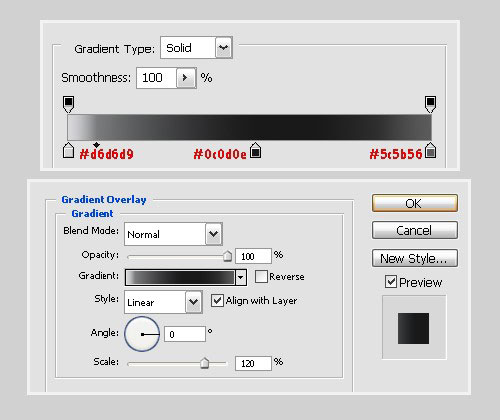Screen dimensions: 500x420
Task: Open the Smoothness arrow popup slider
Action: point(186,78)
